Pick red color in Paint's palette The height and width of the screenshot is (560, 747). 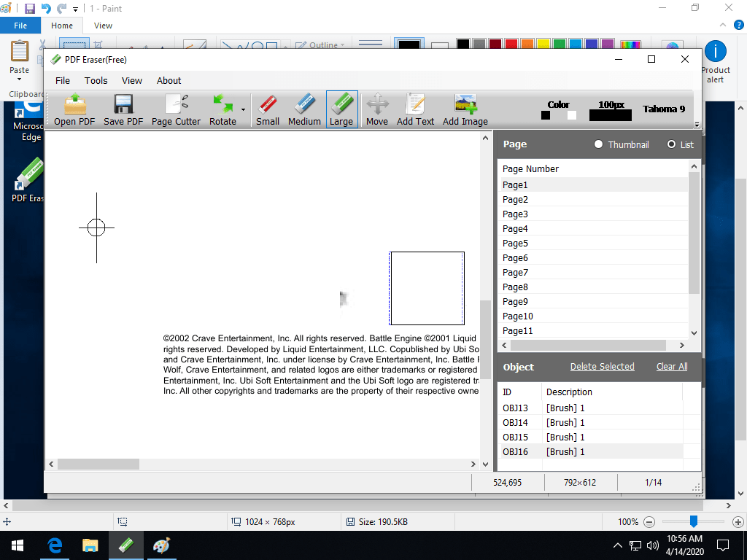tap(511, 44)
